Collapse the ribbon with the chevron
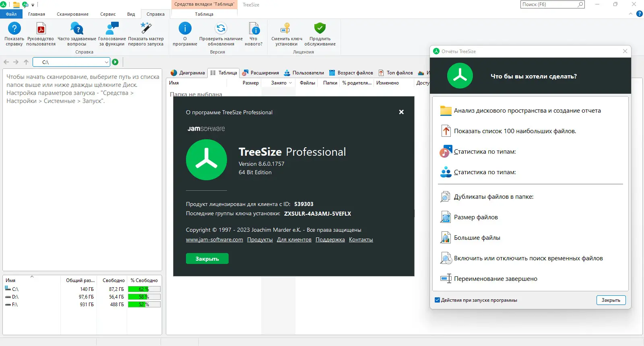 [631, 14]
